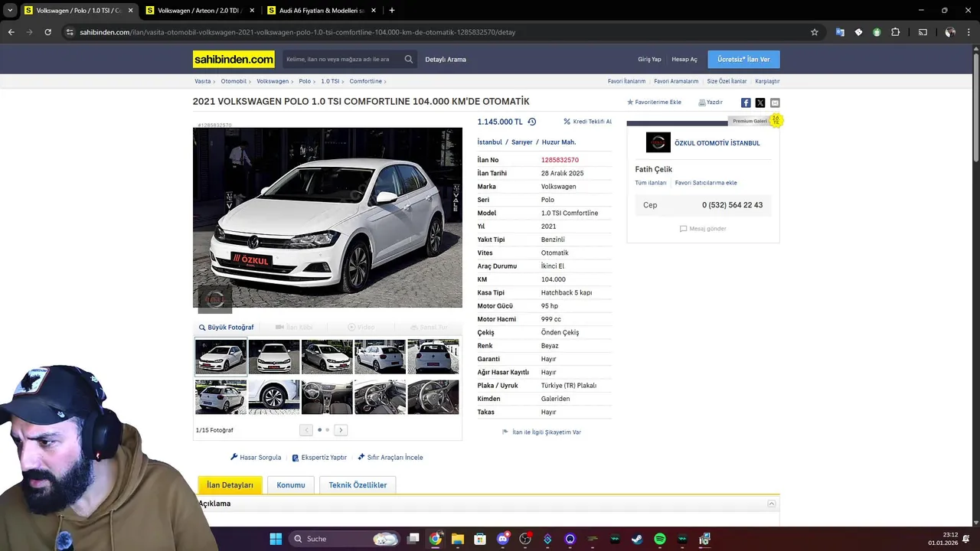Image resolution: width=980 pixels, height=551 pixels.
Task: Click Hasar Sorgula link
Action: pos(256,458)
